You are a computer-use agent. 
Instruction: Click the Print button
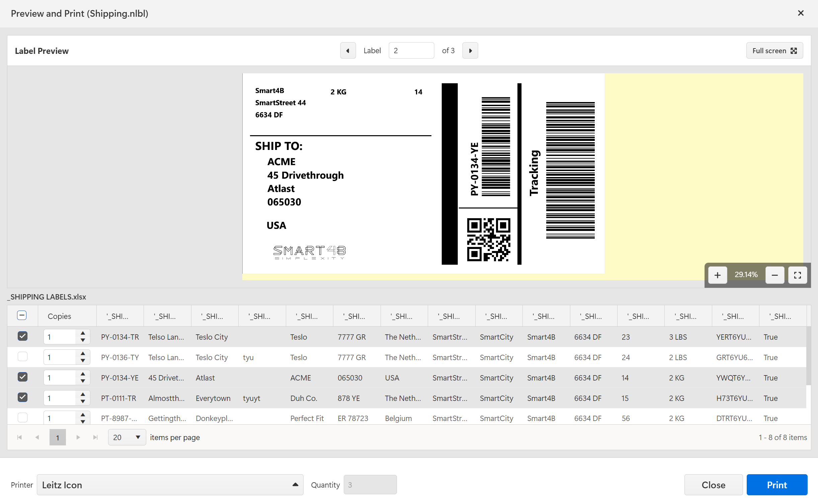click(776, 485)
